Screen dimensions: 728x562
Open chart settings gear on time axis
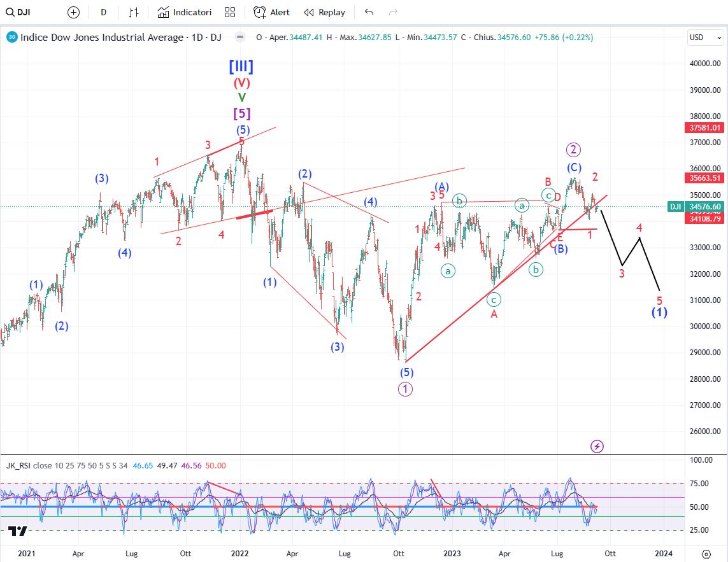[706, 554]
